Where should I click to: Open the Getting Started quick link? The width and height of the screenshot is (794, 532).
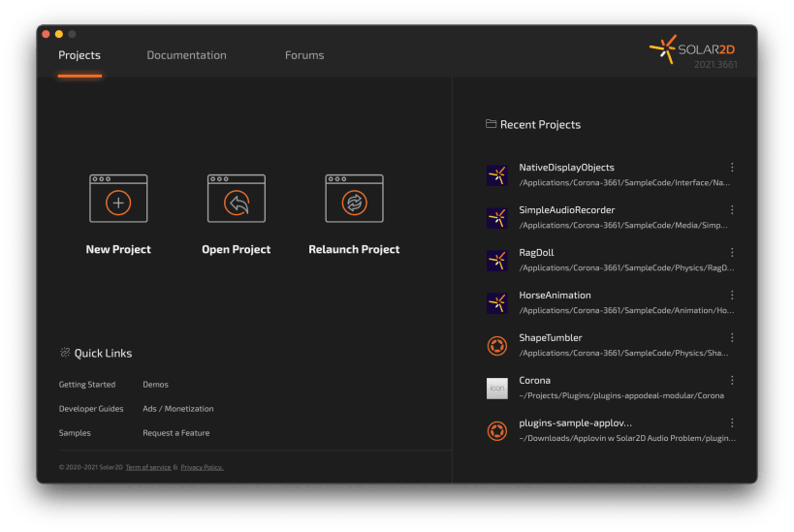pos(87,385)
